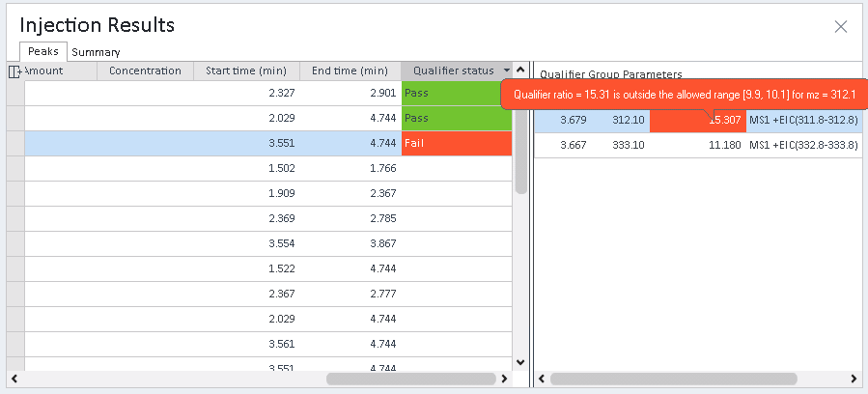Viewport: 868px width, 394px height.
Task: Select the Fail qualifier status cell
Action: (457, 143)
